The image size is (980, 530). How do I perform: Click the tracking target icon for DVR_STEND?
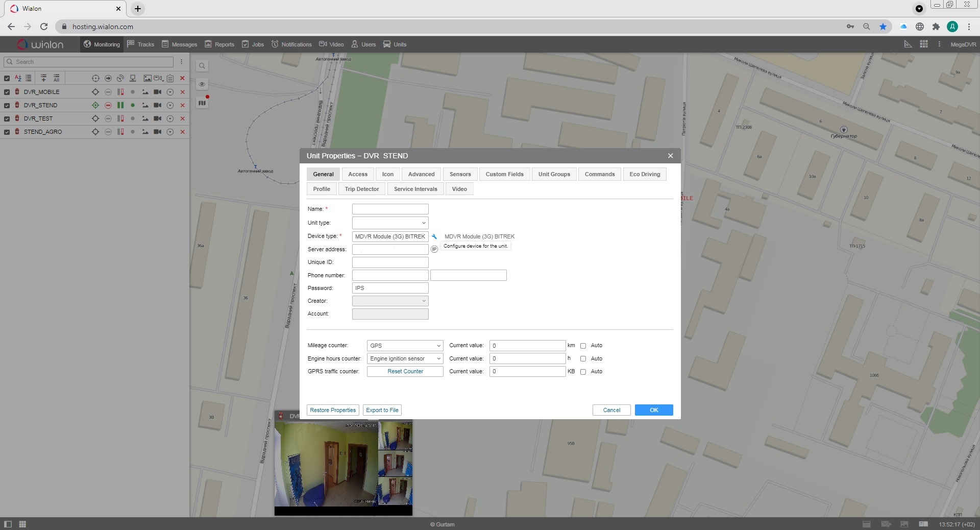point(95,105)
